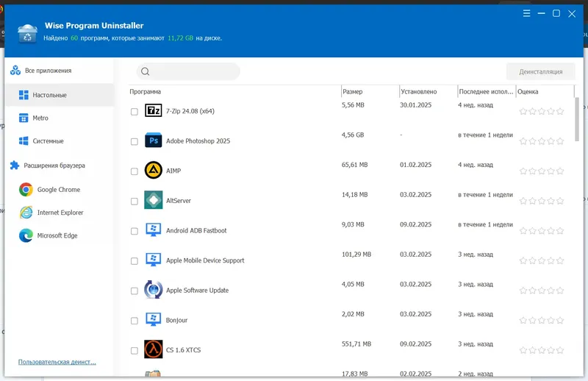Viewport: 588px width, 381px height.
Task: Click the CS 1.6 XTCS lambda icon
Action: pyautogui.click(x=154, y=349)
